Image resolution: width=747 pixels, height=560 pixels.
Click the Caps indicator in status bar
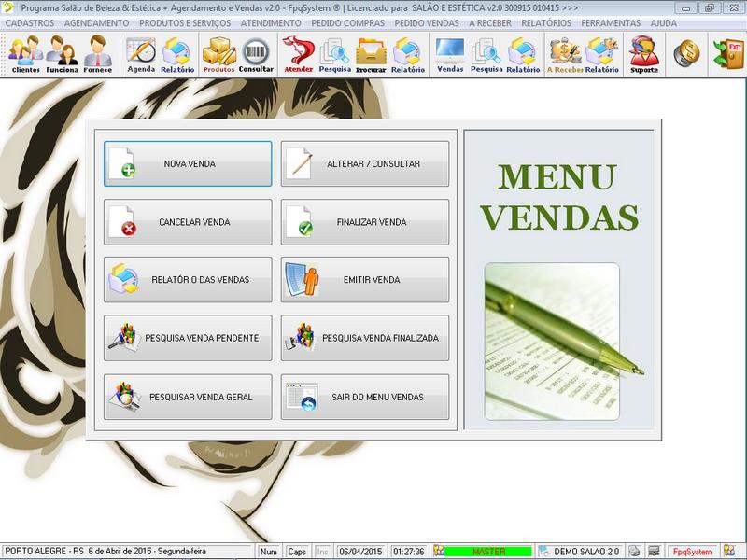[x=297, y=552]
